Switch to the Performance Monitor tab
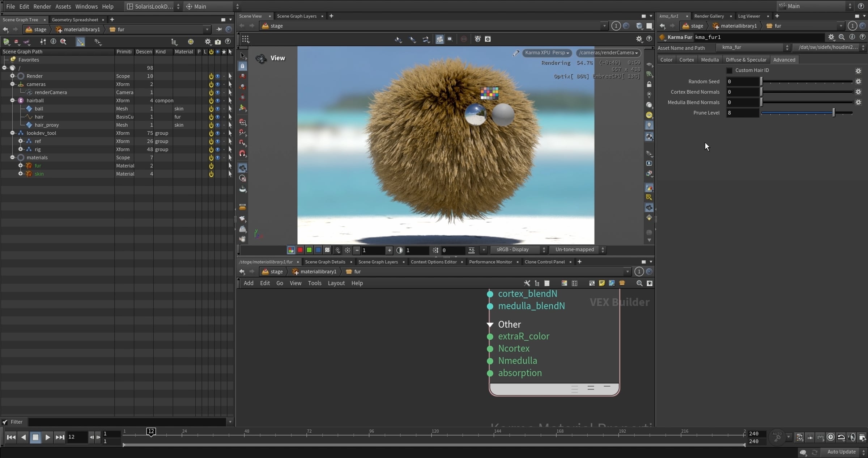 click(x=490, y=262)
